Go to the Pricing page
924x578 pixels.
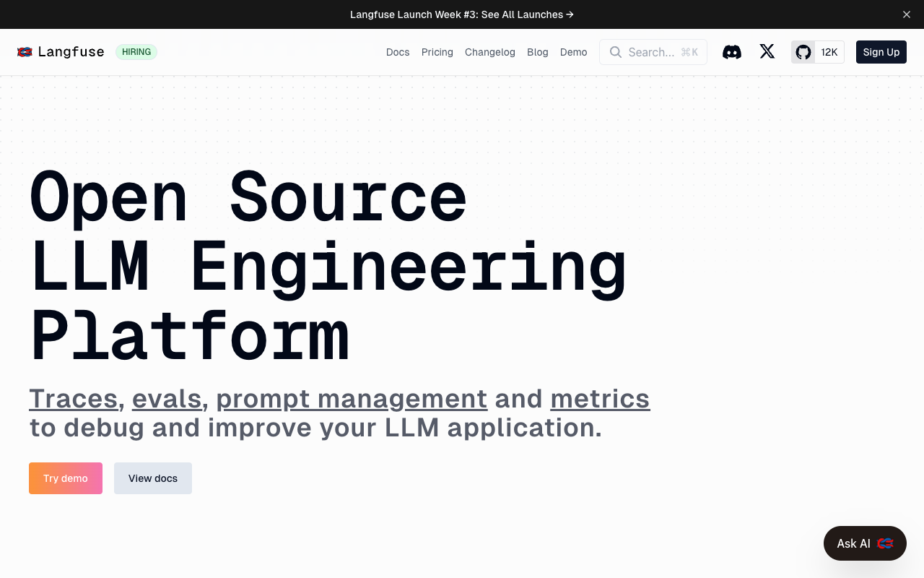pos(437,52)
